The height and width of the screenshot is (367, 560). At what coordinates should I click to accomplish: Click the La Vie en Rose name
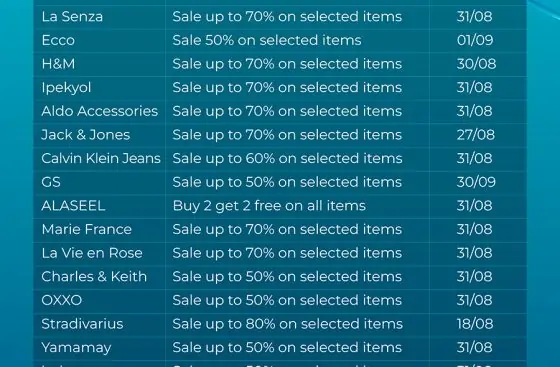92,253
